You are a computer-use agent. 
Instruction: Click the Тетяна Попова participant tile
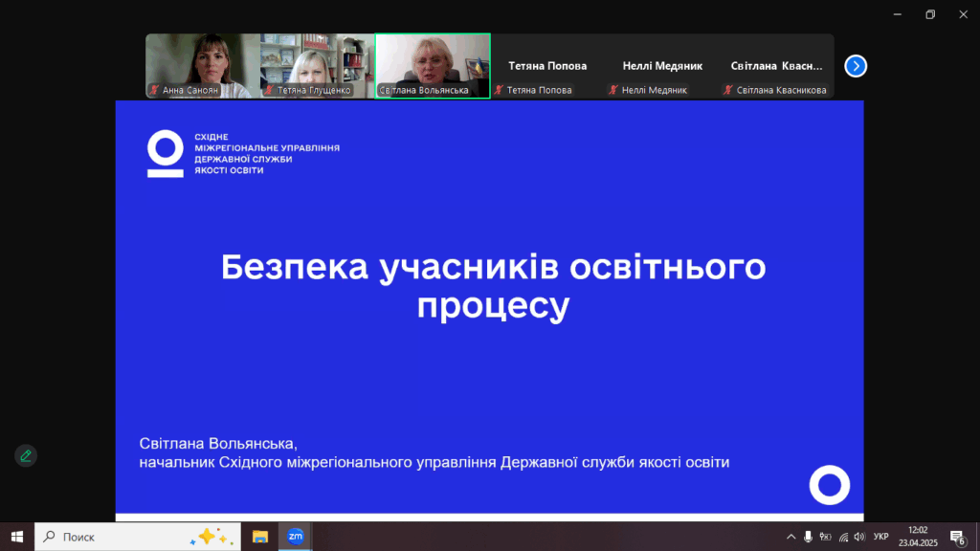pos(547,66)
